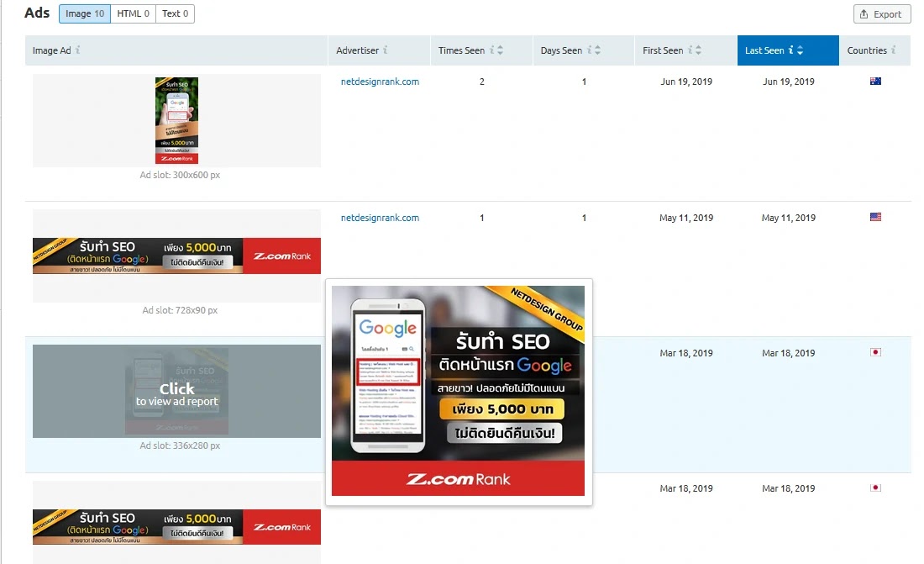Image resolution: width=924 pixels, height=564 pixels.
Task: Open the 728x90 banner ad from May 11 row
Action: [176, 256]
